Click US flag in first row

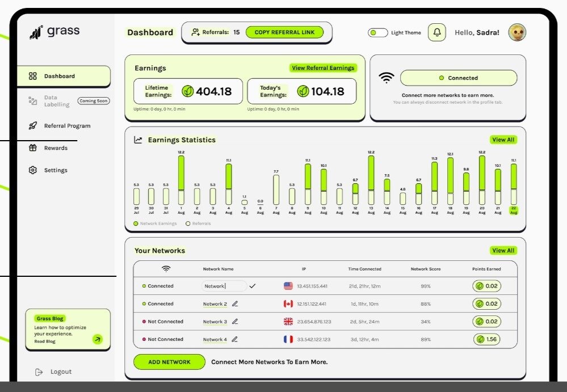(288, 286)
